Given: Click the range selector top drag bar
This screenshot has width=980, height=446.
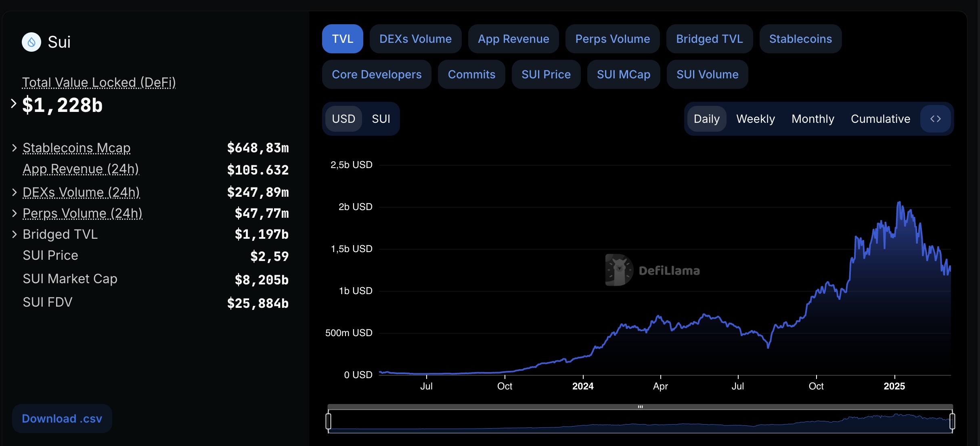Looking at the screenshot, I should (x=640, y=407).
